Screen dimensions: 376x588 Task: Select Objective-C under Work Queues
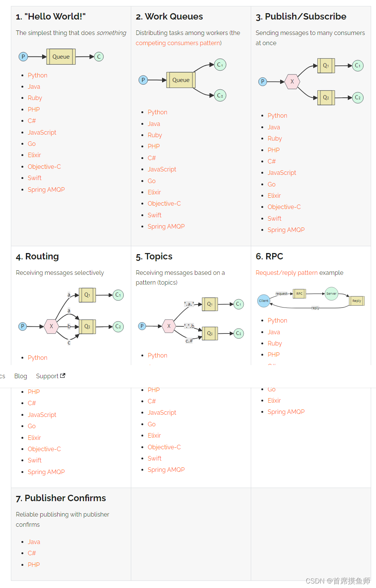click(x=164, y=203)
